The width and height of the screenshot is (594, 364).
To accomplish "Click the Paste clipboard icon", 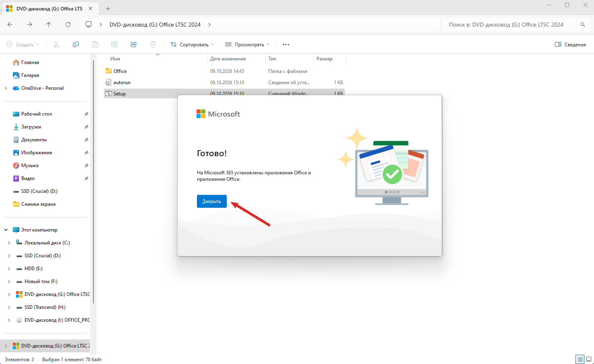I will tap(95, 44).
